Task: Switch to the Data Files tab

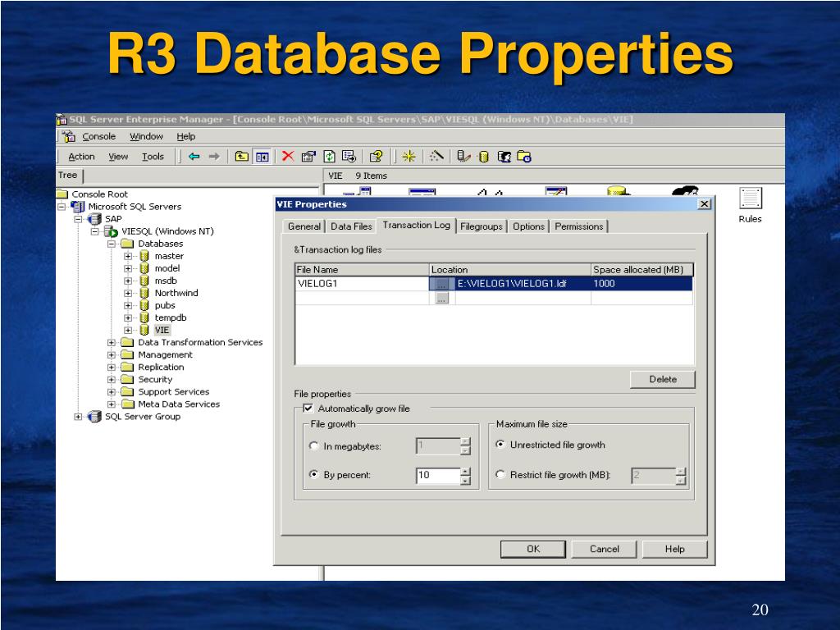Action: coord(351,226)
